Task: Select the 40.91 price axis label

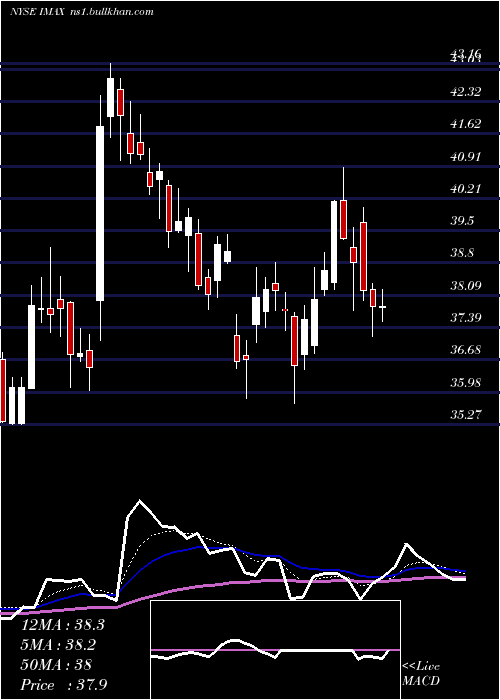Action: [x=466, y=157]
